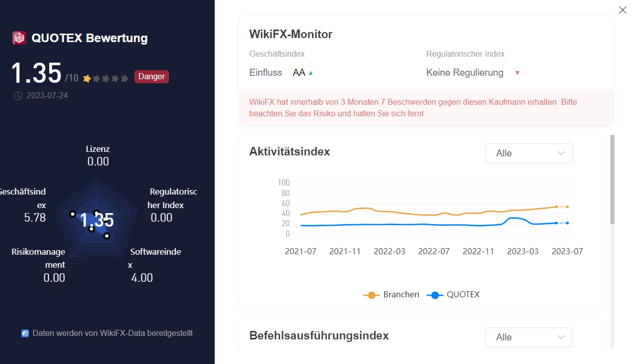
Task: Click the vertical scrollbar of the monitor panel
Action: click(612, 179)
